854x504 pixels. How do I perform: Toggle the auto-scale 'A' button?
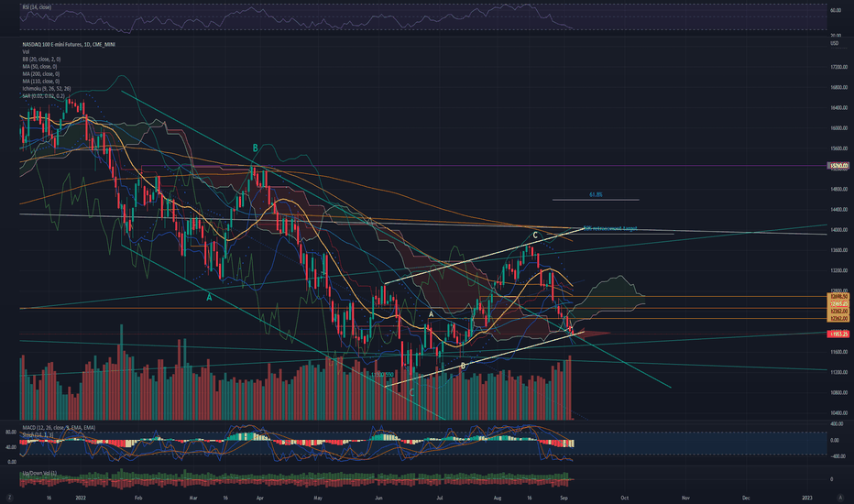click(840, 498)
